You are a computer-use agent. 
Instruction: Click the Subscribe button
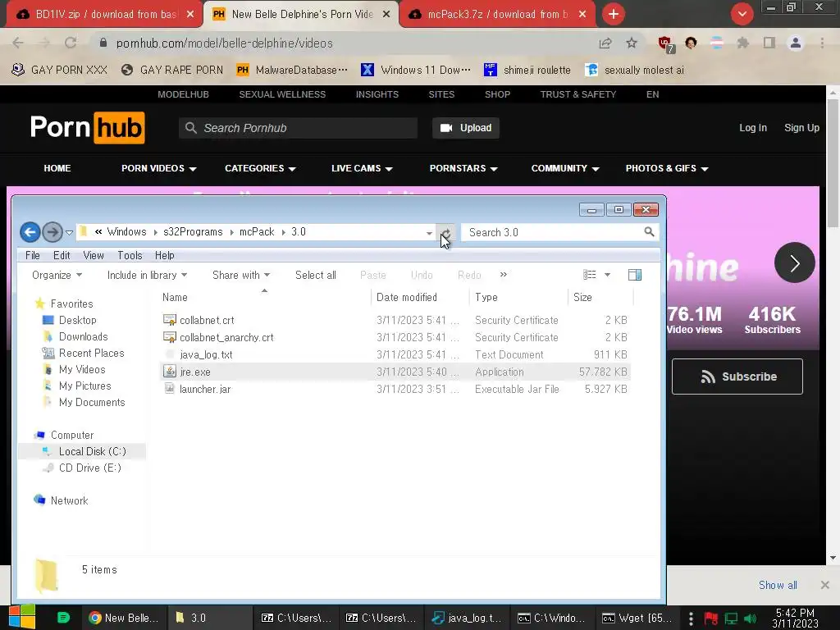point(737,377)
